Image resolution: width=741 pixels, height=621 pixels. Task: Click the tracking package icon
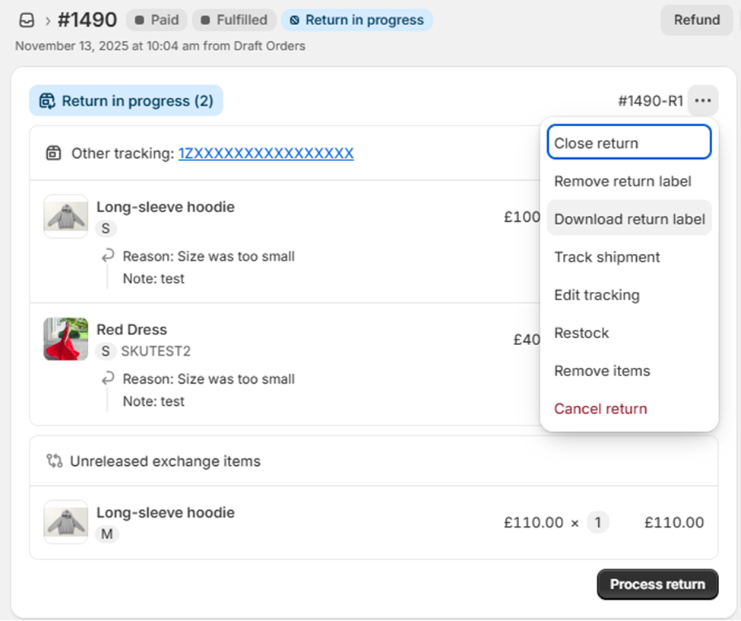[x=54, y=153]
